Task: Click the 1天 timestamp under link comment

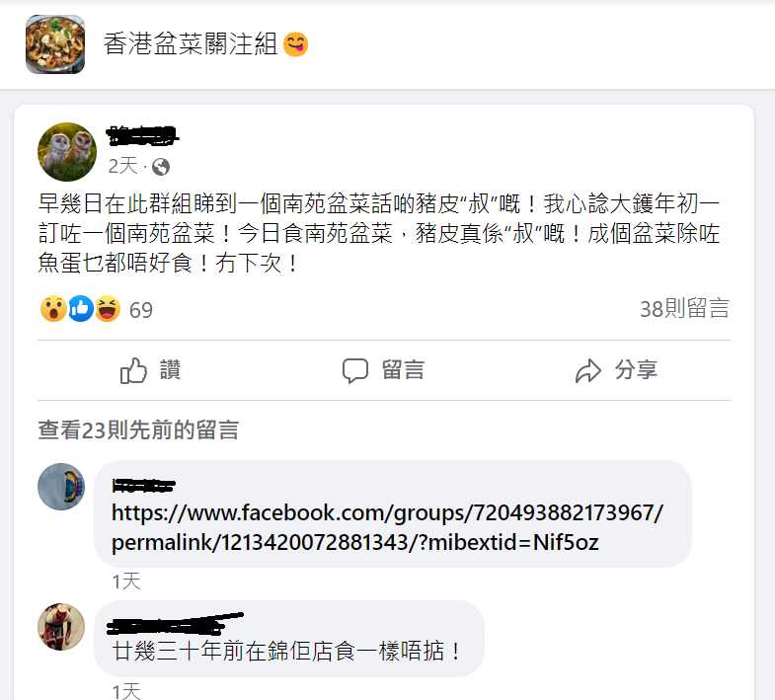Action: (x=126, y=582)
